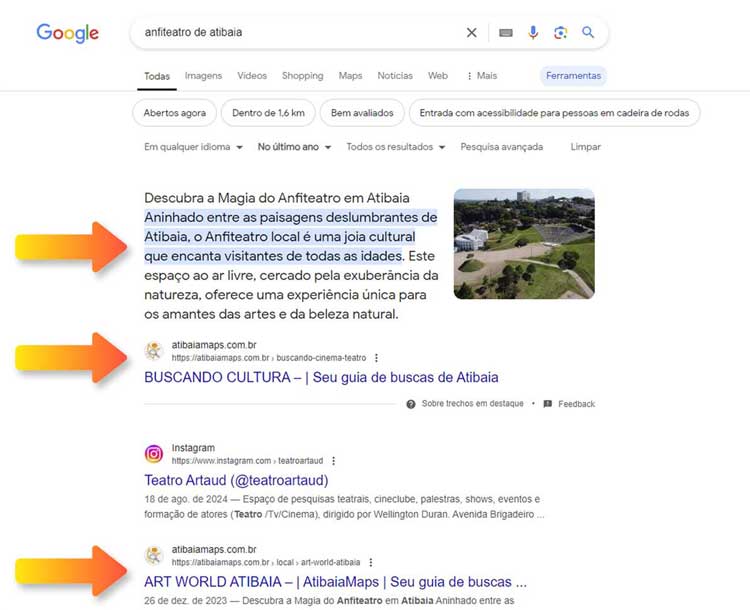
Task: Click Limpar to reset filters
Action: click(x=585, y=147)
